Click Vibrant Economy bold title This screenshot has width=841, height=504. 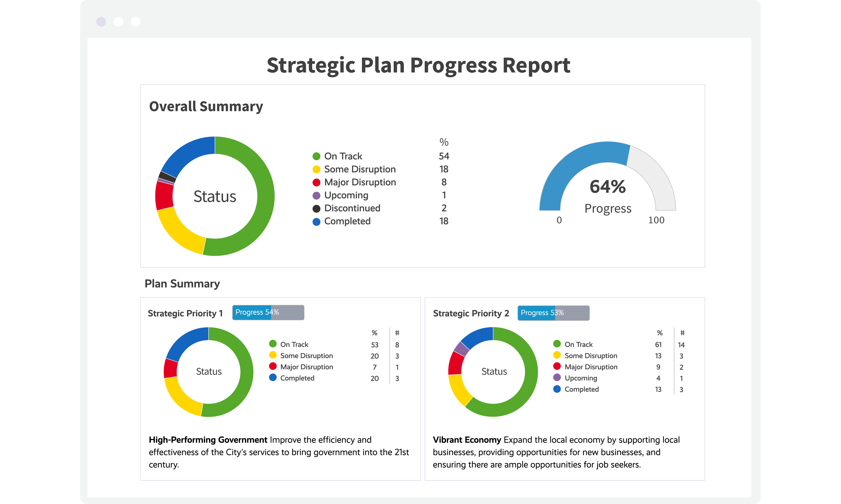tap(467, 440)
